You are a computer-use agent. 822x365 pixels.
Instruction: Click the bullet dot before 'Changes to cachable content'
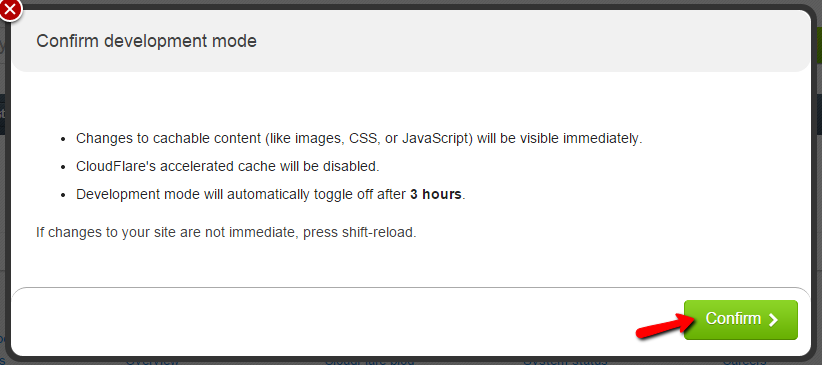coord(63,140)
